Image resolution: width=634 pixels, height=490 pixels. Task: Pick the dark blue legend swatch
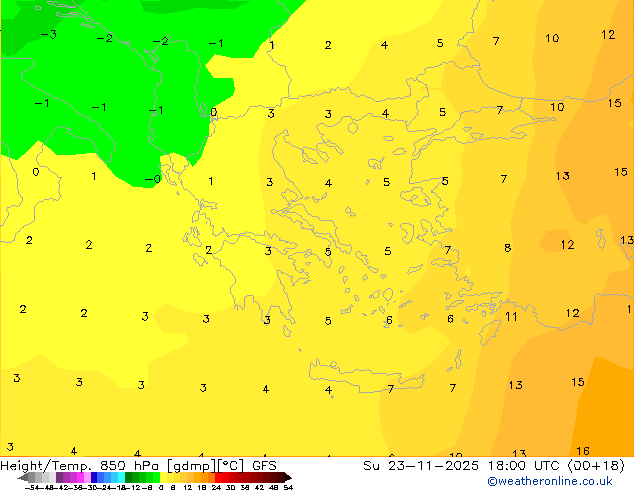point(94,477)
